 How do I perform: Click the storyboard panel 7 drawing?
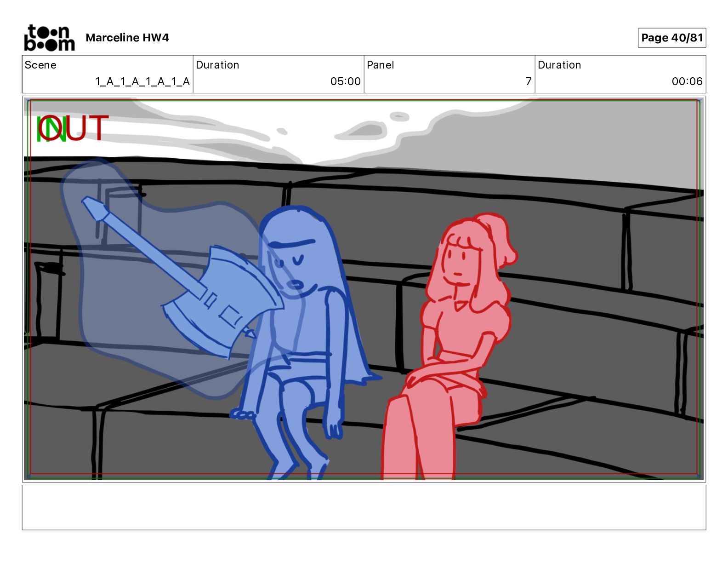coord(364,289)
